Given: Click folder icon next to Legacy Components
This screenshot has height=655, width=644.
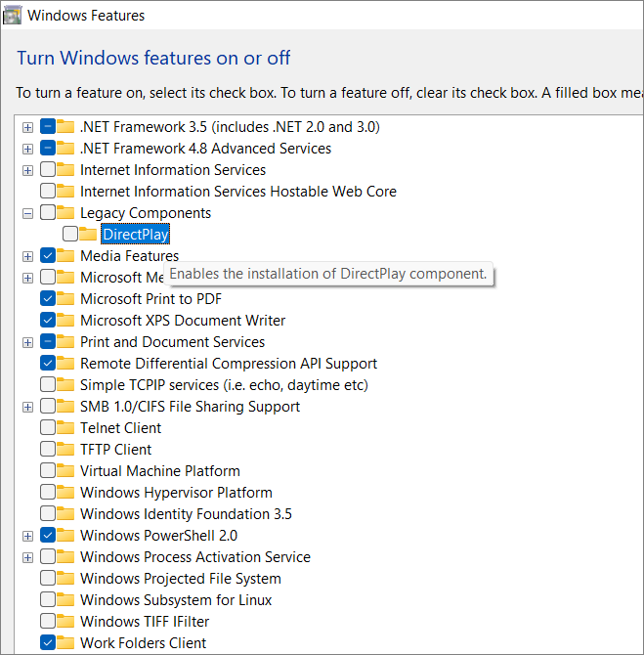Looking at the screenshot, I should (x=65, y=212).
